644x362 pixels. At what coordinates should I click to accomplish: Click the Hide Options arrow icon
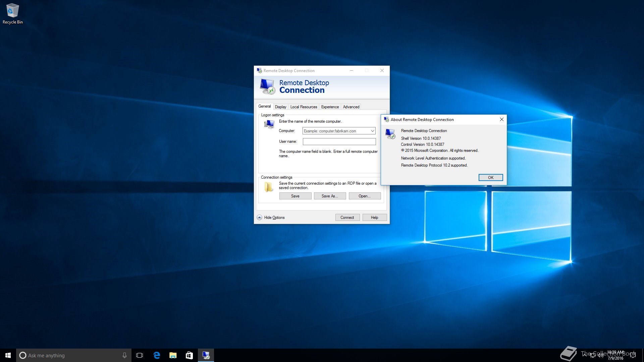[259, 218]
